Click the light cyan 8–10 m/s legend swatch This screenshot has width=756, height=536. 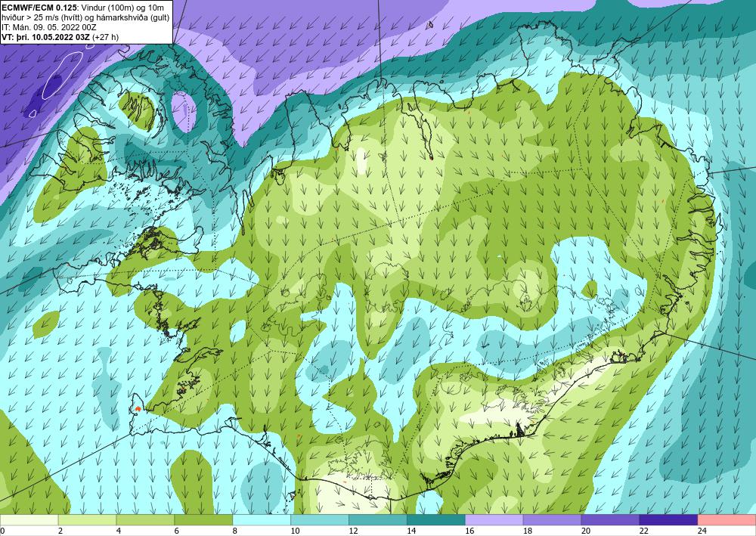tap(262, 520)
